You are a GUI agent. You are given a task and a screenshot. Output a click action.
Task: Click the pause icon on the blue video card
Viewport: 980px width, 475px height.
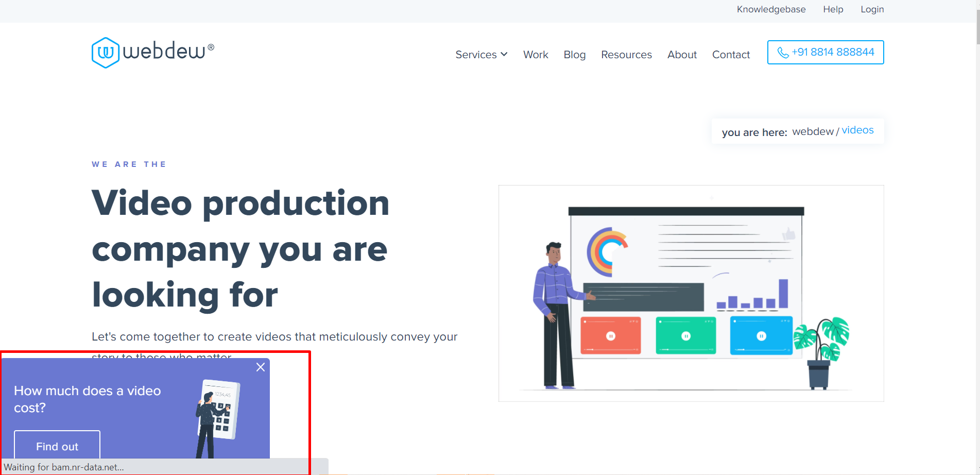761,336
